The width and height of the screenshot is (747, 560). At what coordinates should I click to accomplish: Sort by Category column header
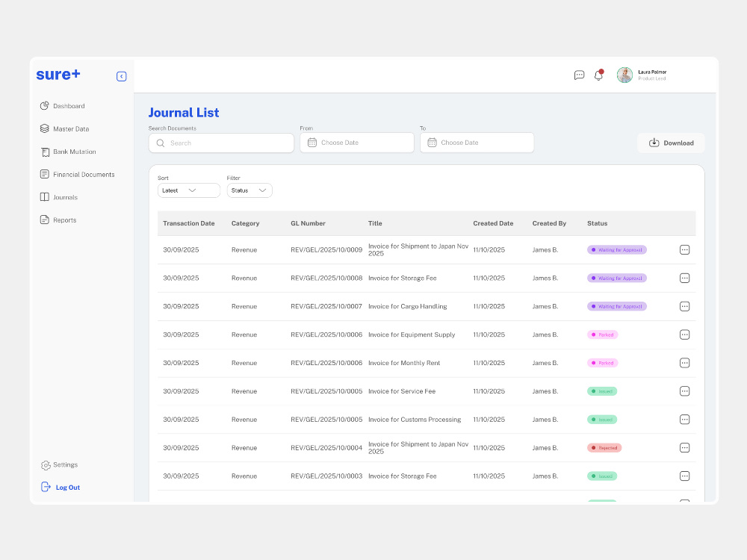pyautogui.click(x=245, y=223)
